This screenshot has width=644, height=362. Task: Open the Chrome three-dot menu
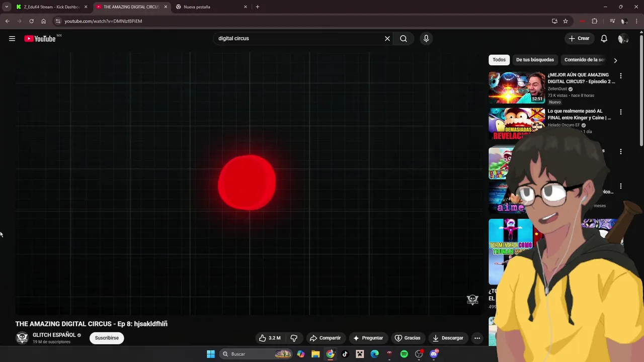coord(637,21)
